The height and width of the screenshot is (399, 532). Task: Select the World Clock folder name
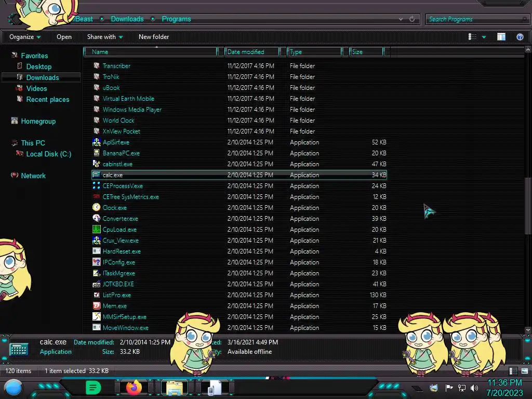tap(118, 120)
